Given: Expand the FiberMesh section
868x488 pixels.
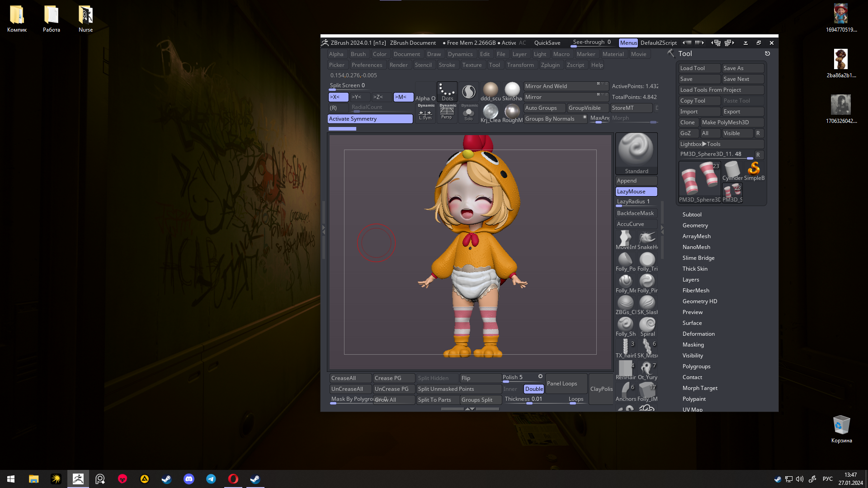Looking at the screenshot, I should pyautogui.click(x=696, y=291).
